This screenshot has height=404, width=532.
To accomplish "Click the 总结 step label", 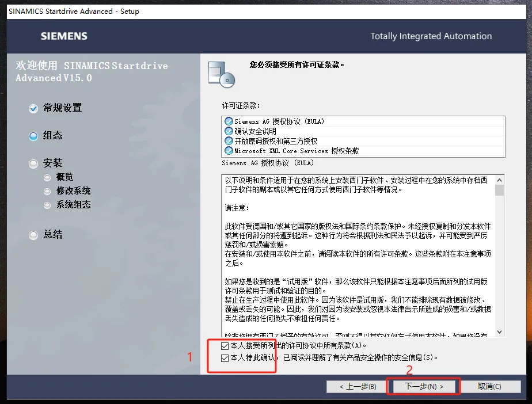I will tap(52, 234).
